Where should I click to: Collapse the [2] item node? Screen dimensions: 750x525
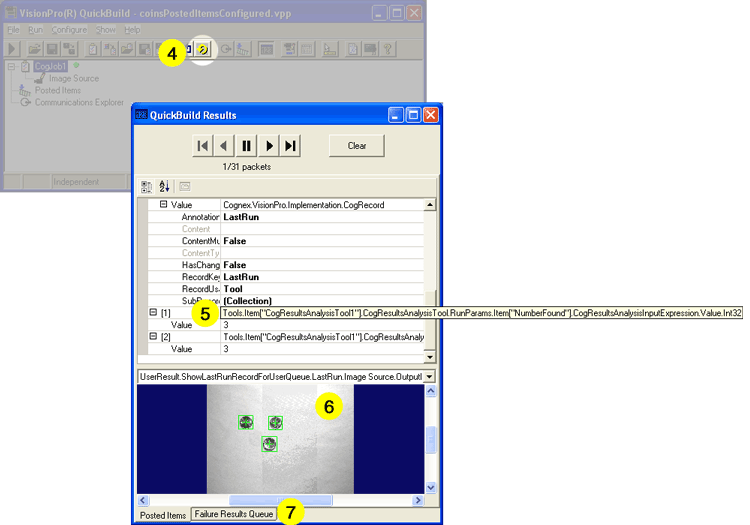153,336
